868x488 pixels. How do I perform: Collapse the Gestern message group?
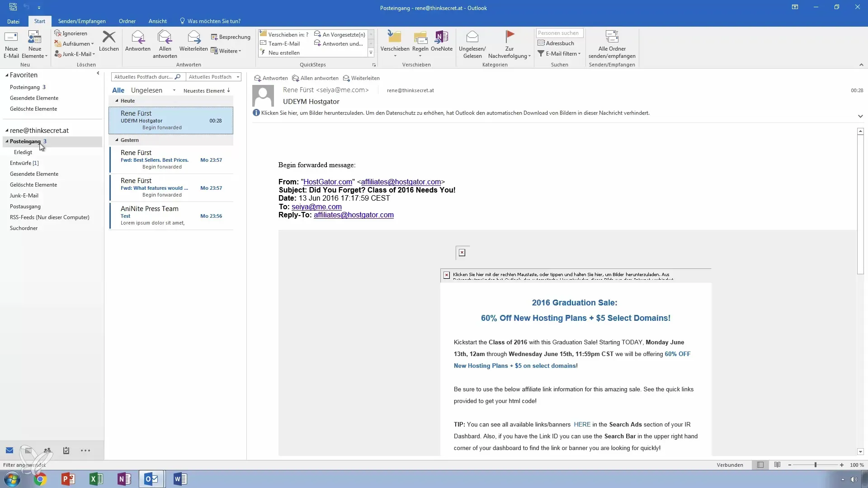coord(117,140)
